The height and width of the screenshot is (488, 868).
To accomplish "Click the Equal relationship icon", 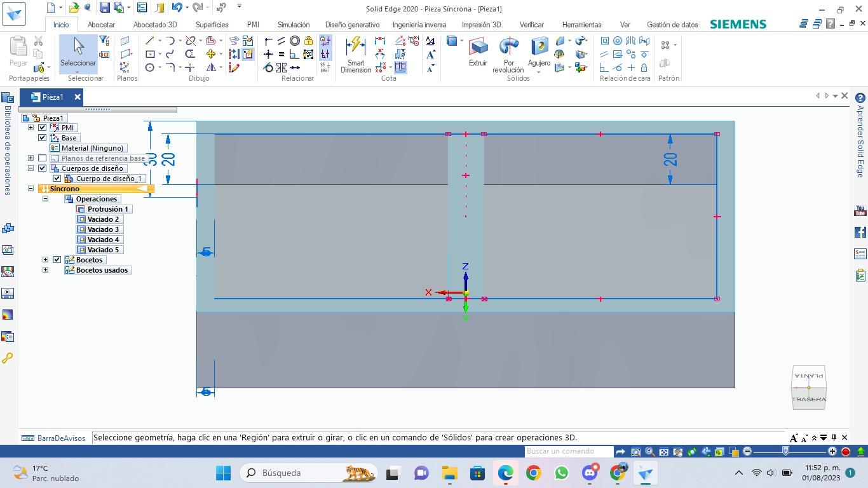I will 281,54.
